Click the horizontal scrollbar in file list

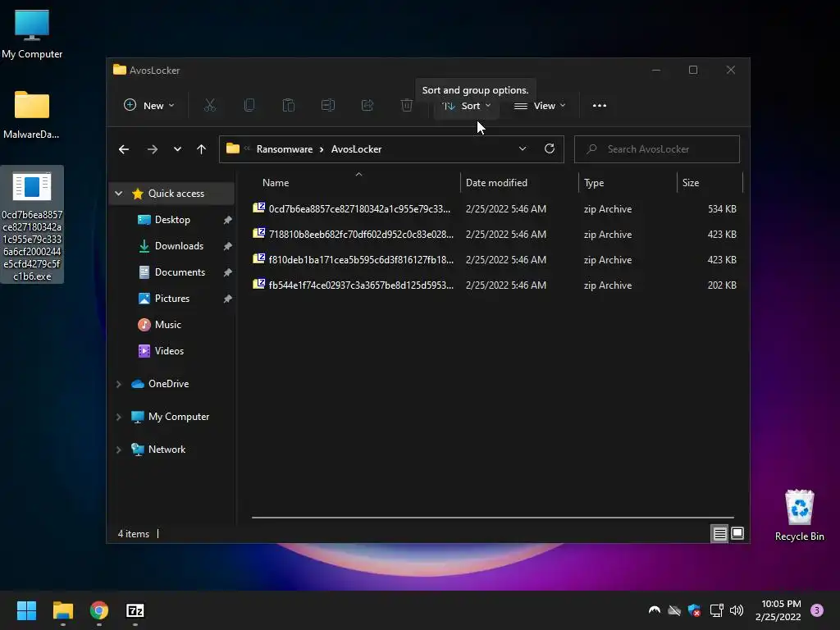pos(493,518)
